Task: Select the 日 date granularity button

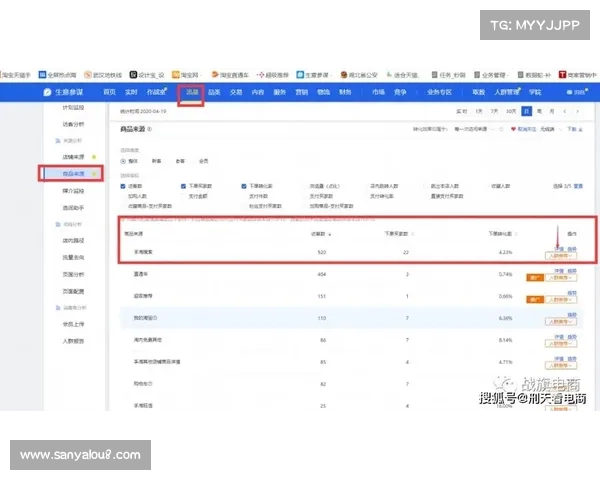Action: (x=526, y=110)
